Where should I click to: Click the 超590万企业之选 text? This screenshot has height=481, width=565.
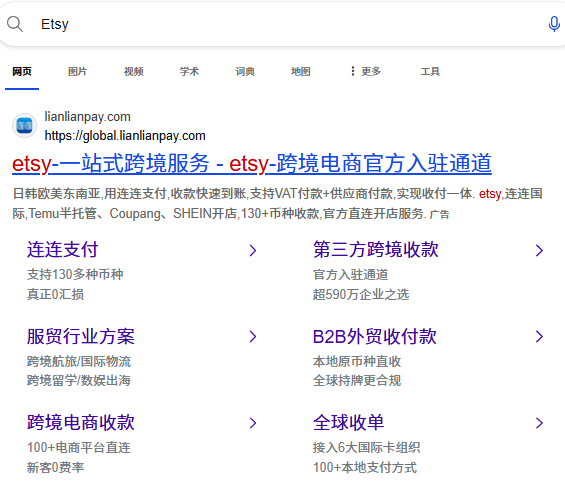click(x=361, y=294)
